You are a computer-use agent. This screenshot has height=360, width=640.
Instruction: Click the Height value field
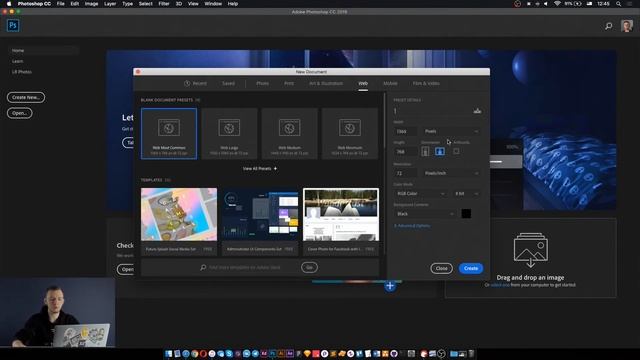coord(405,151)
